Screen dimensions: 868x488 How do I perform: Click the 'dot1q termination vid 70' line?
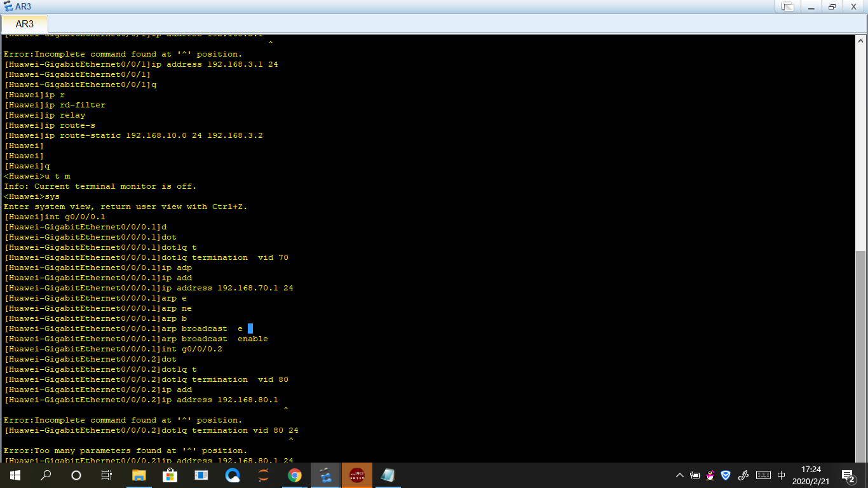coord(146,257)
